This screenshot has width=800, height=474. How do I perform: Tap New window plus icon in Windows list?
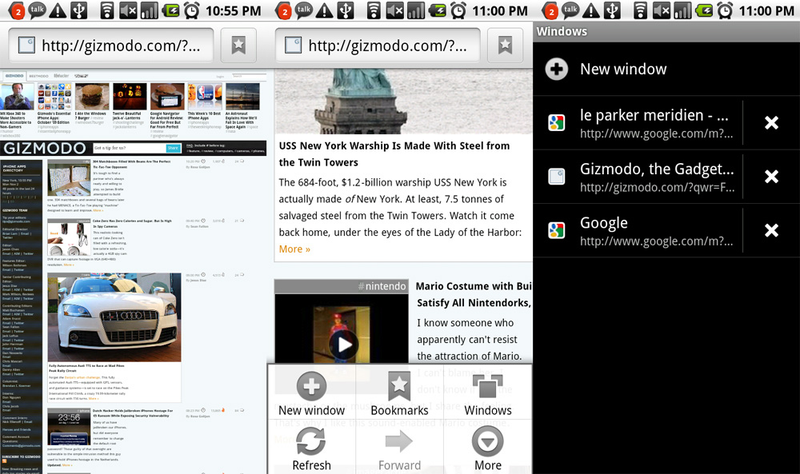pos(556,69)
